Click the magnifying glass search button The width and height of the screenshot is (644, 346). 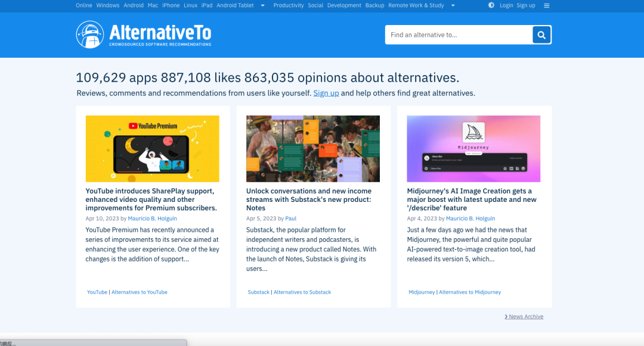tap(541, 35)
